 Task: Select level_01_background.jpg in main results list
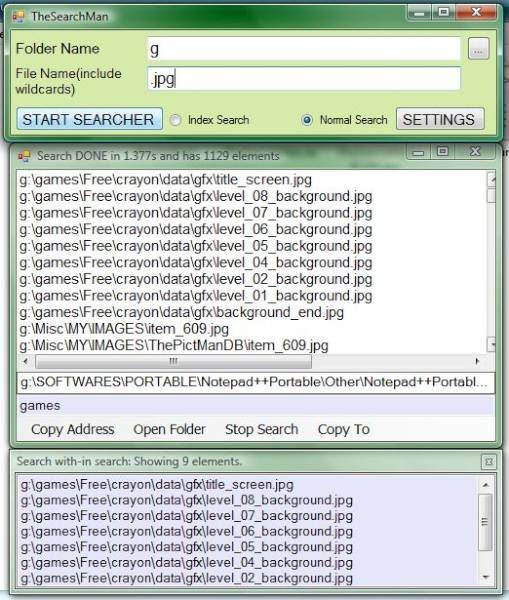point(196,296)
